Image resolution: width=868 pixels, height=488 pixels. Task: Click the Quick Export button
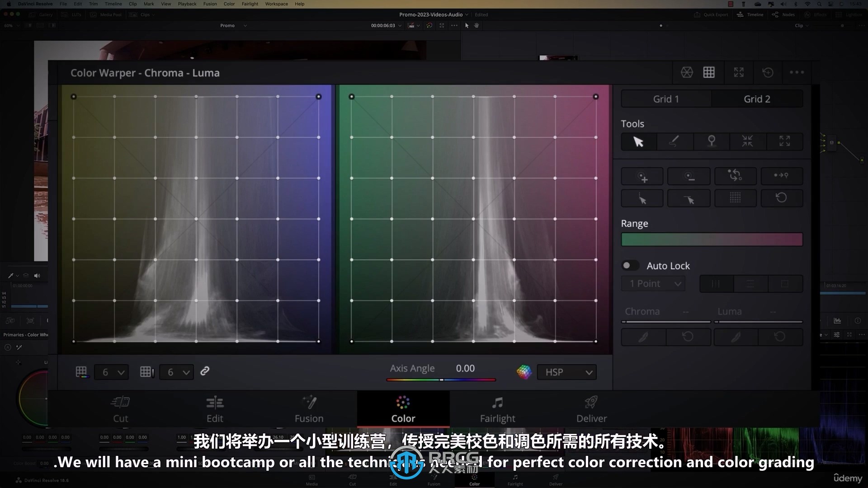[x=711, y=14]
